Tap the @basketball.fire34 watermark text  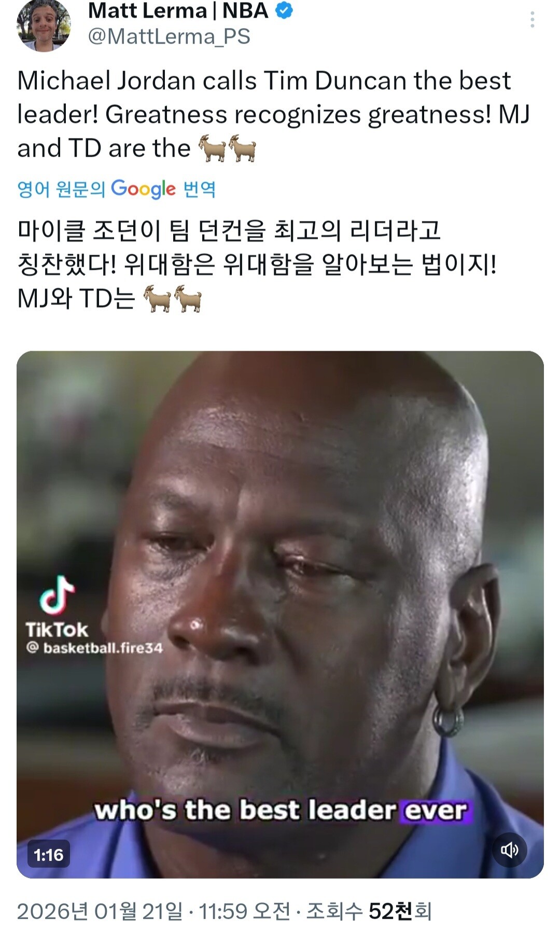[x=94, y=648]
